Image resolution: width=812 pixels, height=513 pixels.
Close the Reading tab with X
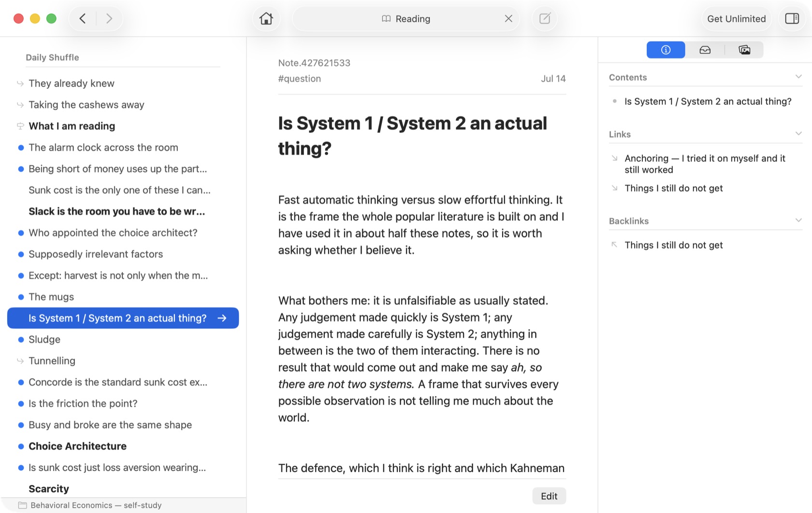click(x=508, y=19)
